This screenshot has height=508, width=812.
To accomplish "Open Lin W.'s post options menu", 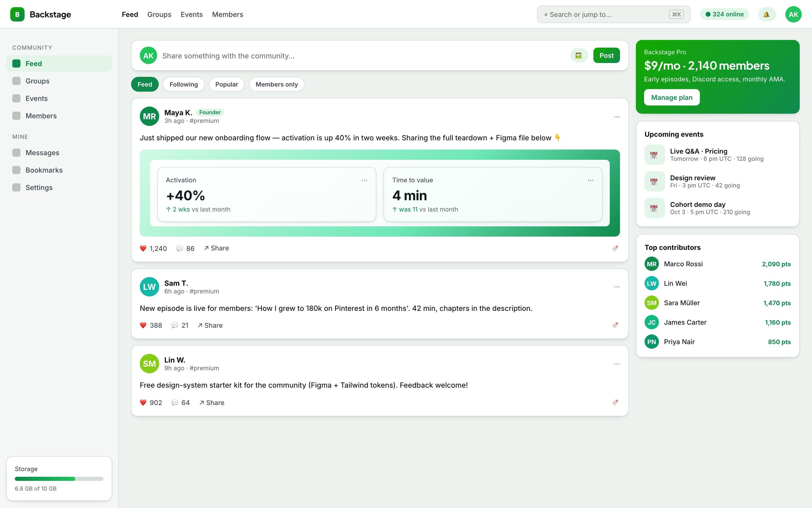I will click(x=617, y=364).
